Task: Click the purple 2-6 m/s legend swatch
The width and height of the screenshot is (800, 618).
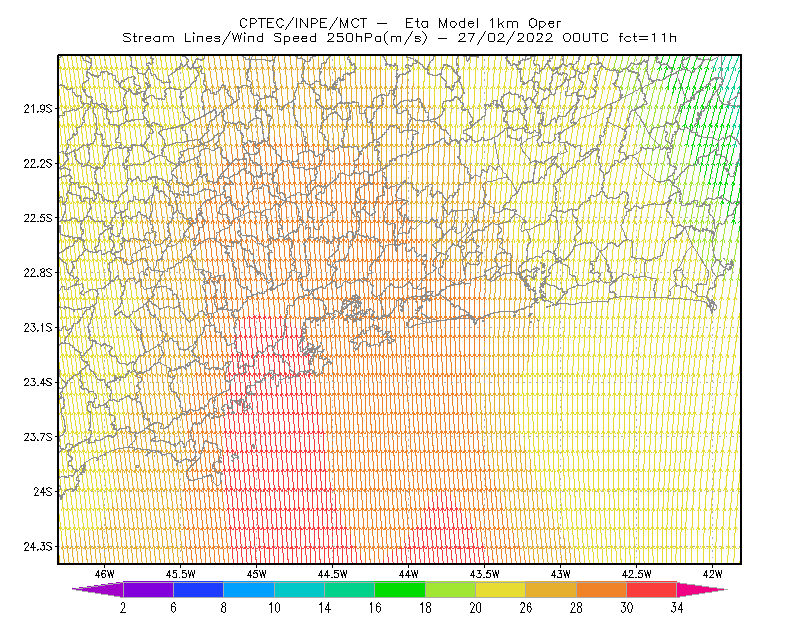Action: (148, 589)
